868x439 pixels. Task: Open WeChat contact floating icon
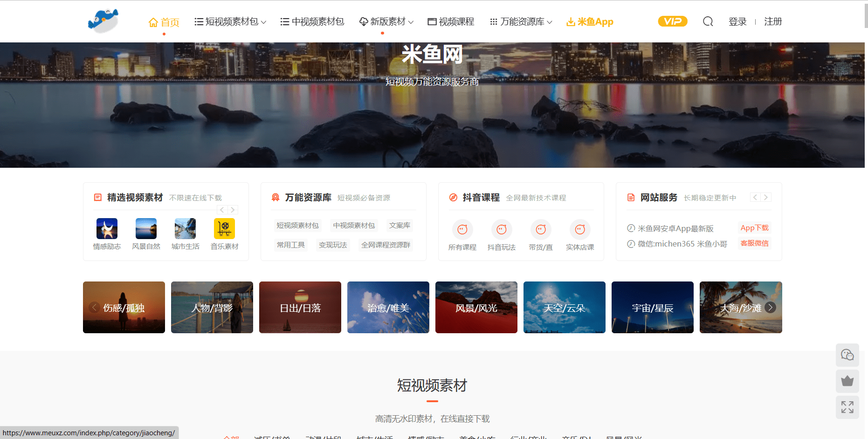(x=847, y=355)
